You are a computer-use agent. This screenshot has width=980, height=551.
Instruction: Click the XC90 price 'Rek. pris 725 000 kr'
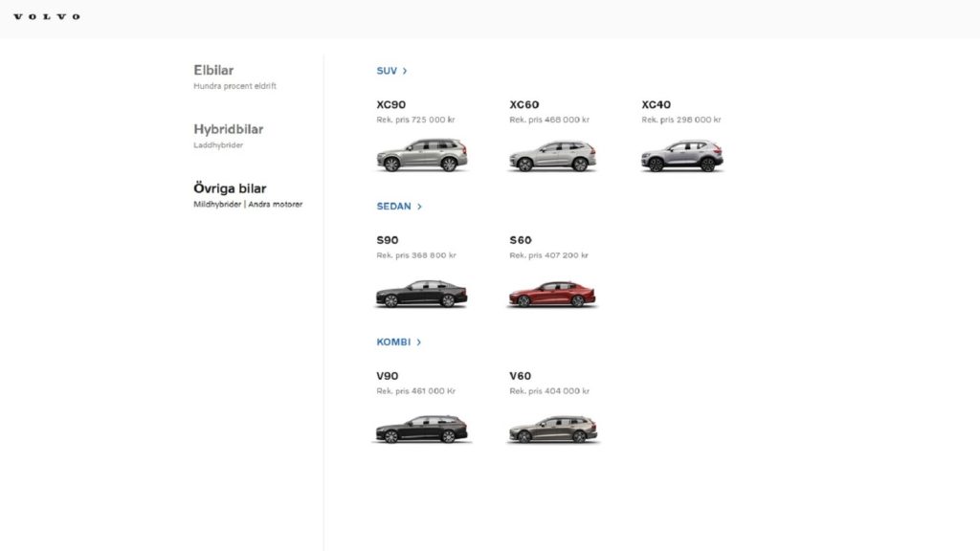pos(415,120)
